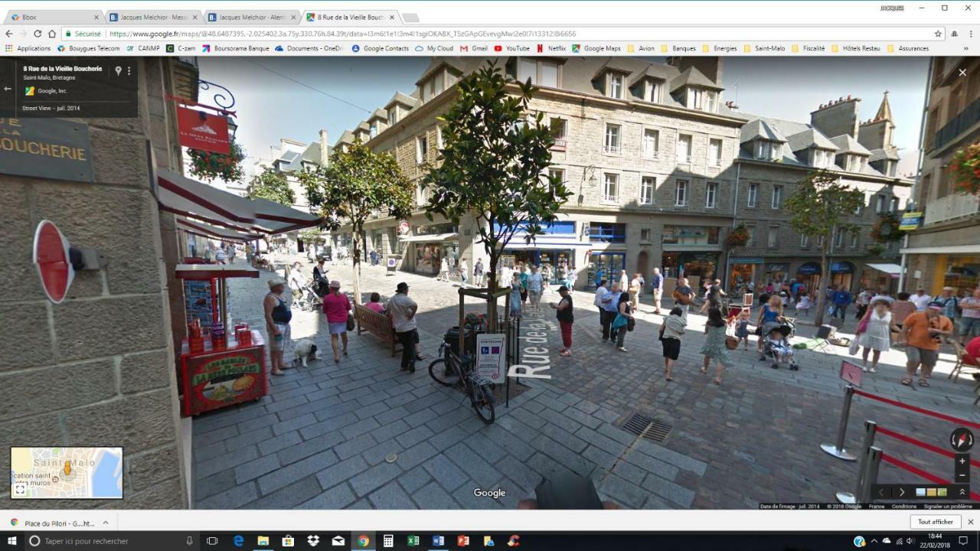Select the 8 Rue de la Vieille Boucherie tab
This screenshot has height=551, width=980.
(350, 17)
